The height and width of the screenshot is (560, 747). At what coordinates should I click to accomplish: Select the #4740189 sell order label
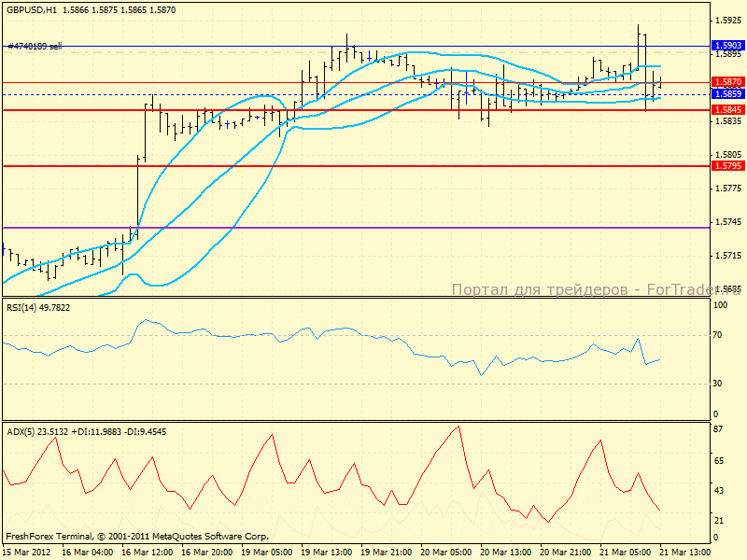point(35,46)
